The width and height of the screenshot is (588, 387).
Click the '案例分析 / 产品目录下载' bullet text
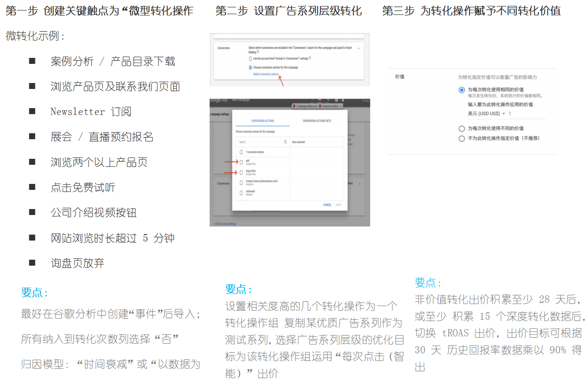point(113,62)
